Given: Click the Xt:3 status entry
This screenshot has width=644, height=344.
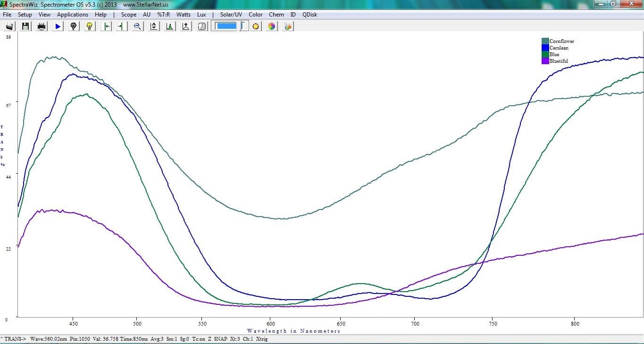Looking at the screenshot, I should click(x=235, y=339).
